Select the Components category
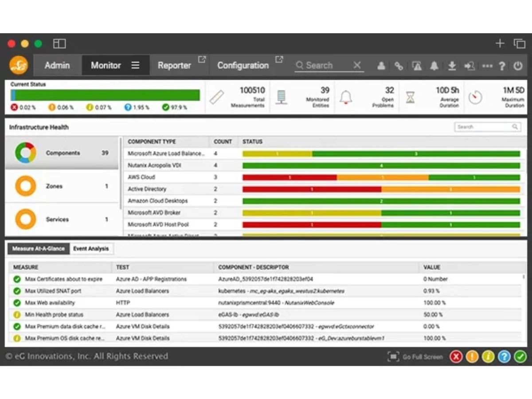 (62, 153)
